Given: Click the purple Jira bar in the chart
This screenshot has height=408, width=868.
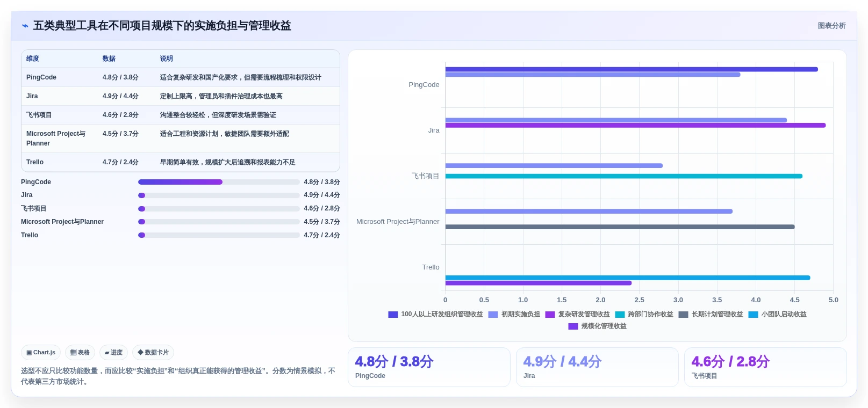Looking at the screenshot, I should coord(635,125).
